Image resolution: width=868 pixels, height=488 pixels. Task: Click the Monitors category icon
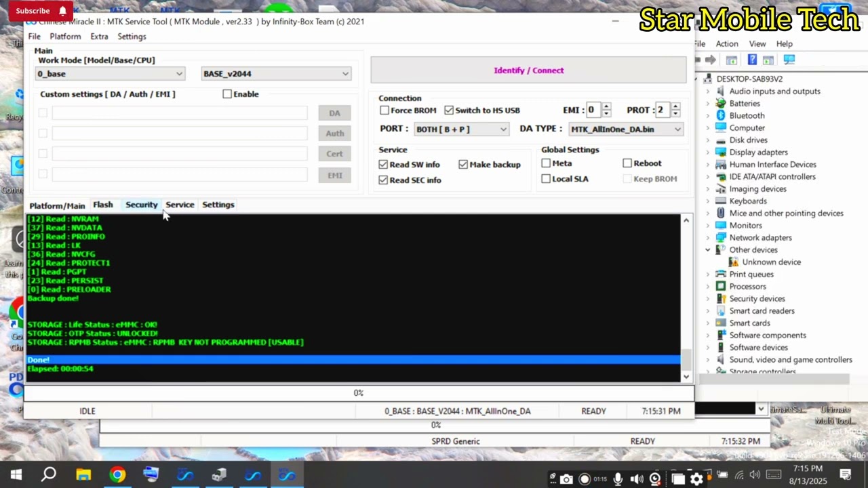(x=721, y=226)
